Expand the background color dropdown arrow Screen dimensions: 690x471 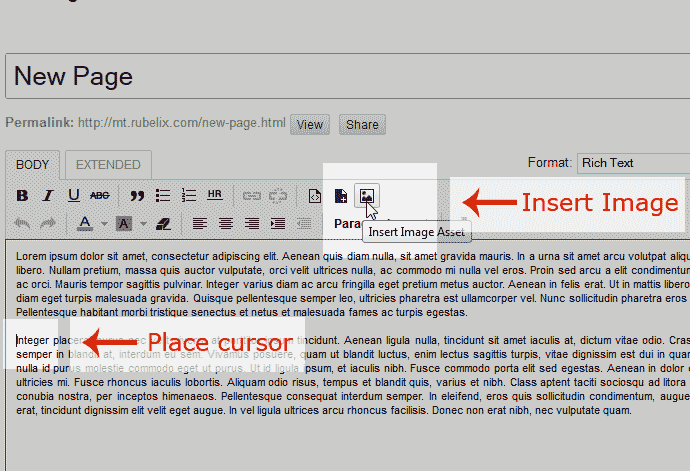[143, 223]
